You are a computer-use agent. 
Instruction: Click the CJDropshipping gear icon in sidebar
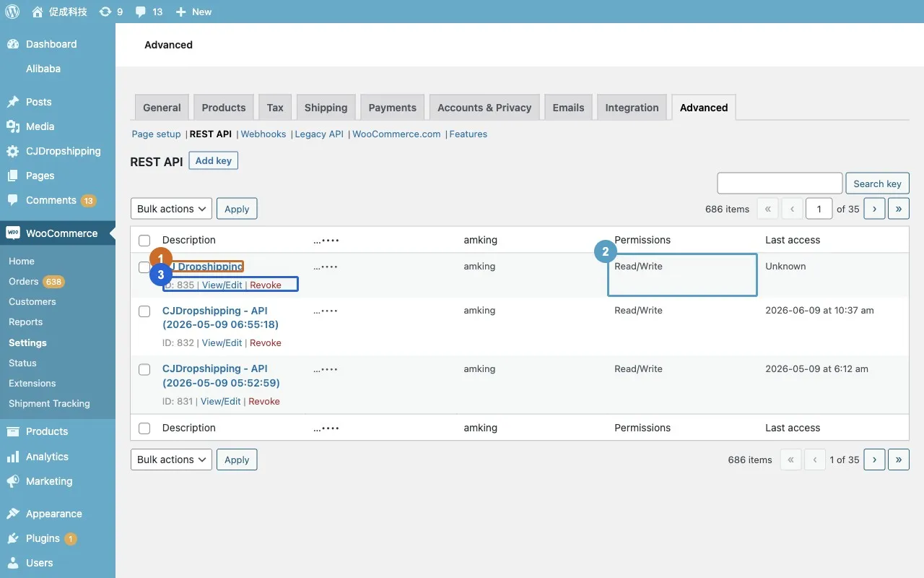pyautogui.click(x=13, y=151)
